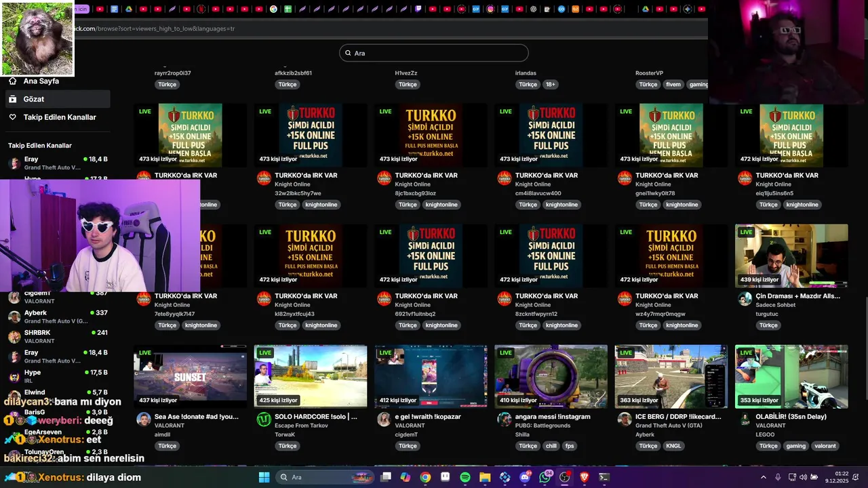Image resolution: width=868 pixels, height=488 pixels.
Task: Open Shilla's channel avatar
Action: 505,420
